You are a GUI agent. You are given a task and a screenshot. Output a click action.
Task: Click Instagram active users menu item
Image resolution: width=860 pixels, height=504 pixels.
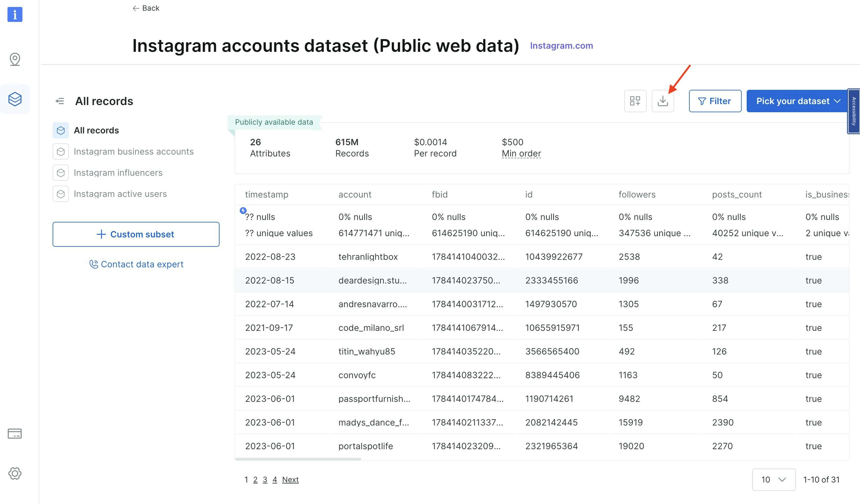(120, 193)
